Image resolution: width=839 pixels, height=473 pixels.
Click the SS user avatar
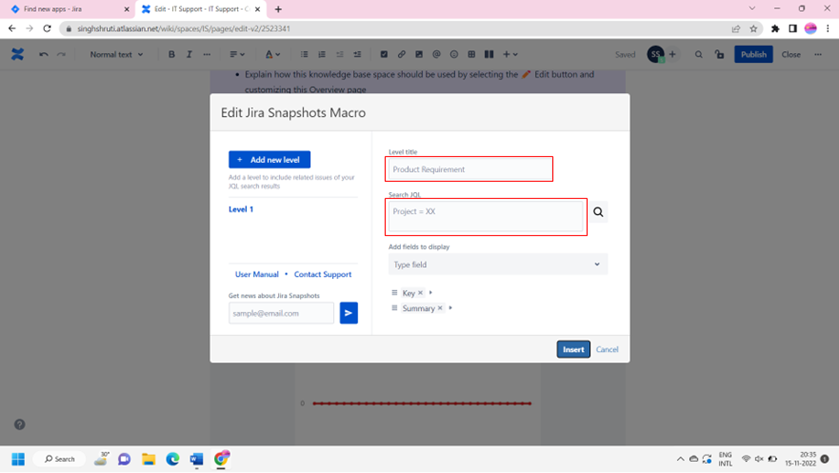click(x=655, y=54)
